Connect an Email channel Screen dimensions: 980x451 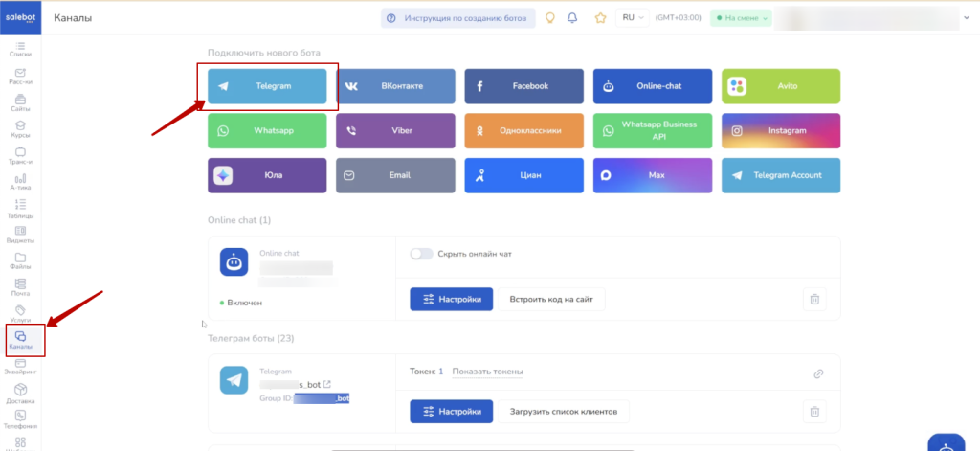click(x=395, y=175)
